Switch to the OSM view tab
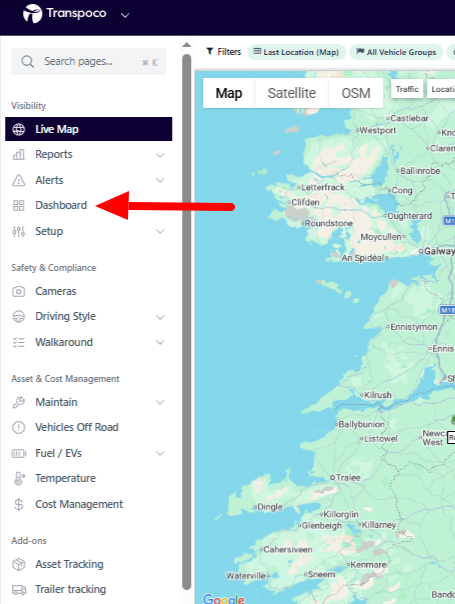455x604 pixels. (356, 93)
